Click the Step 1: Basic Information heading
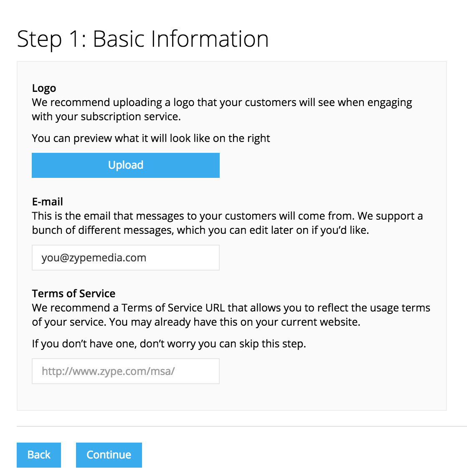The image size is (467, 476). [143, 39]
